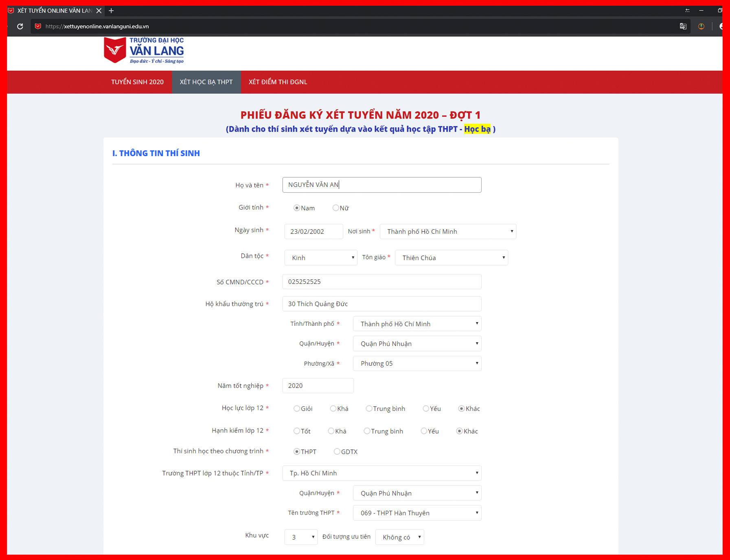
Task: Click the Năm tốt nghiệp input field
Action: point(318,386)
